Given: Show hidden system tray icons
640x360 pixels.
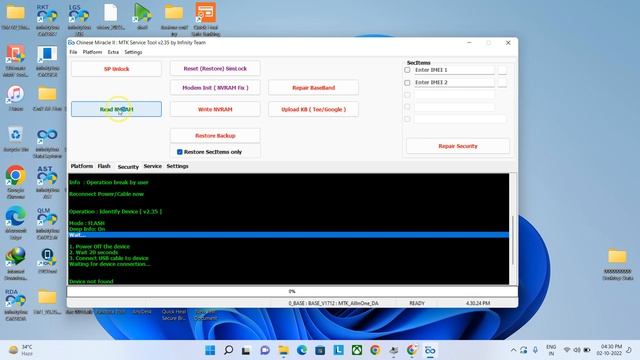Looking at the screenshot, I should [513, 350].
